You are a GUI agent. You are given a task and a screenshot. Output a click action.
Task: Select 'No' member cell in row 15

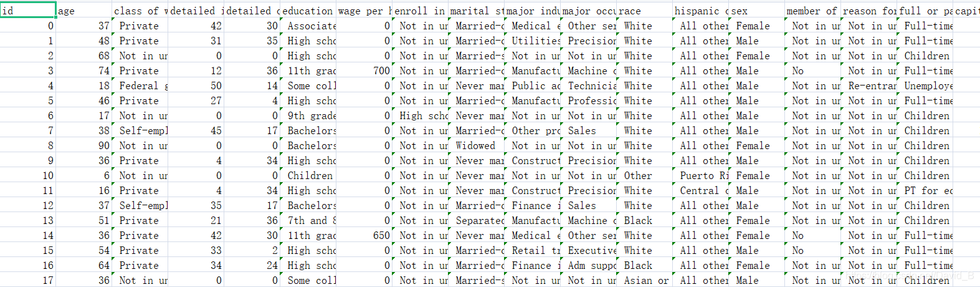coord(813,250)
